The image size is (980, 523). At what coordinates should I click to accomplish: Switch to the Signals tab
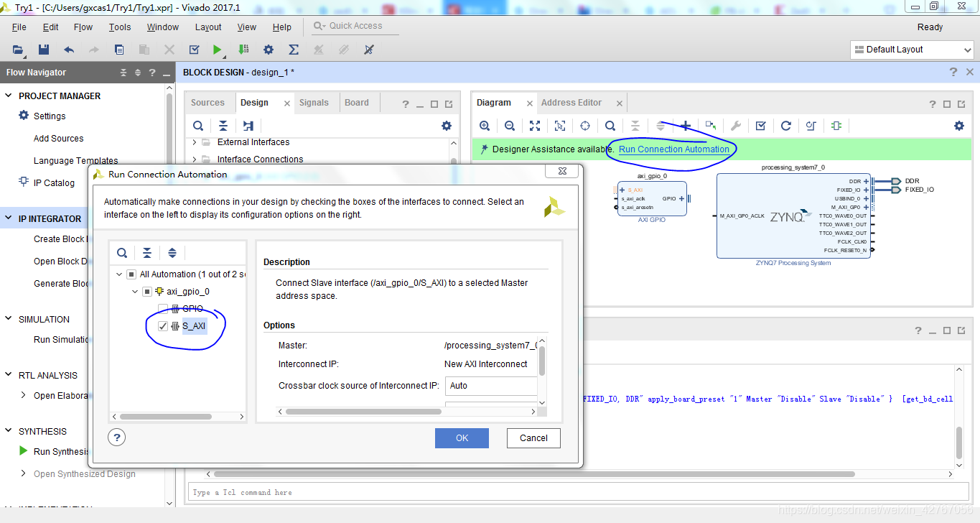point(314,103)
